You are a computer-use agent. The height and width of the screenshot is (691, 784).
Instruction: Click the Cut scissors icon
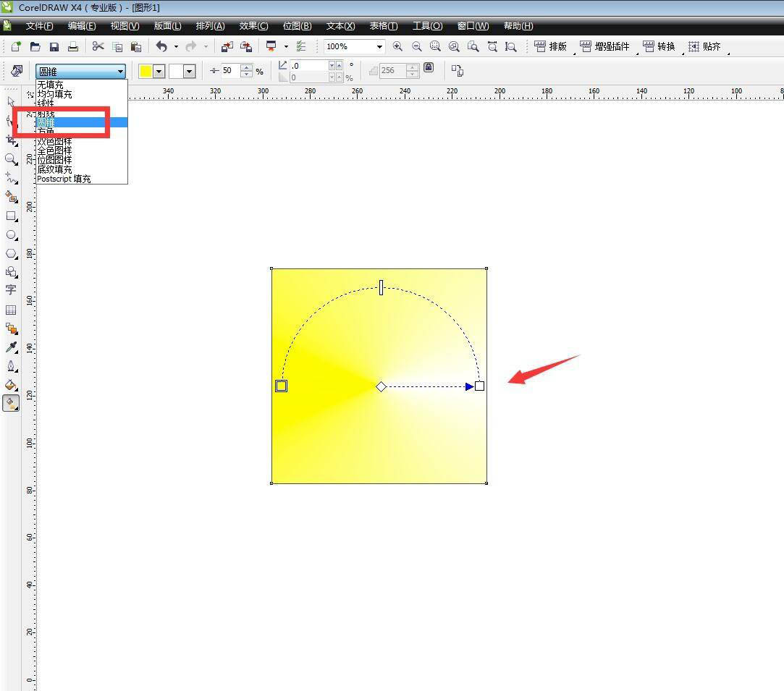click(98, 46)
